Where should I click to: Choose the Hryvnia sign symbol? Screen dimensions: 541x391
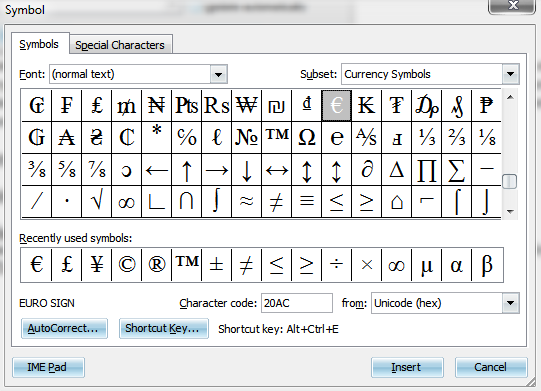[97, 137]
